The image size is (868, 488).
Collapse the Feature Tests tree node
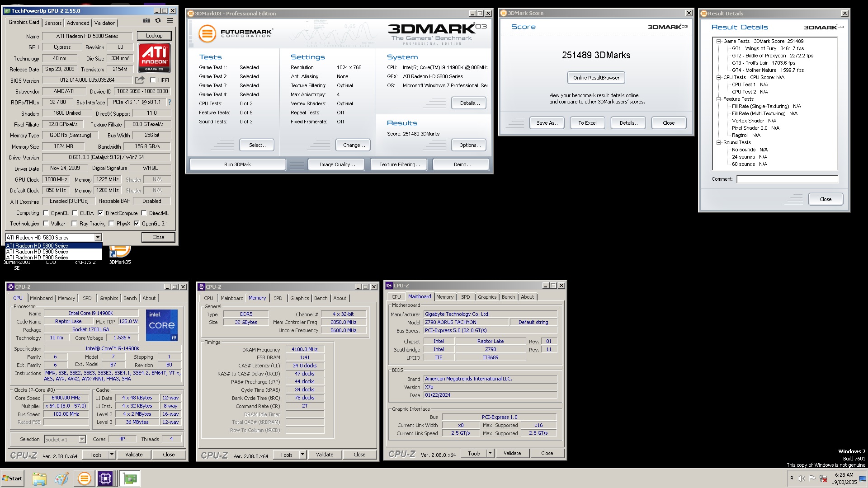(718, 99)
